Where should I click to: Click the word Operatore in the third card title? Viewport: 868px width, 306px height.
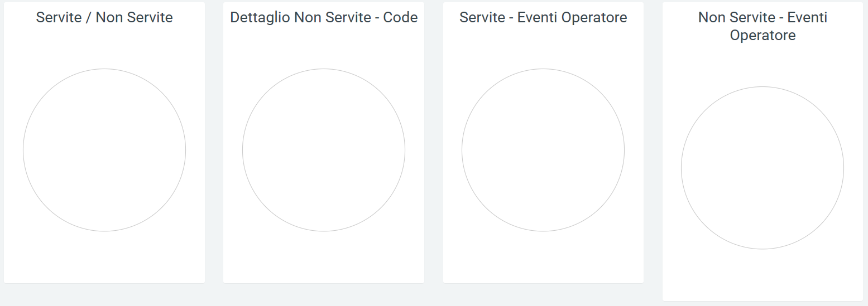click(x=594, y=17)
